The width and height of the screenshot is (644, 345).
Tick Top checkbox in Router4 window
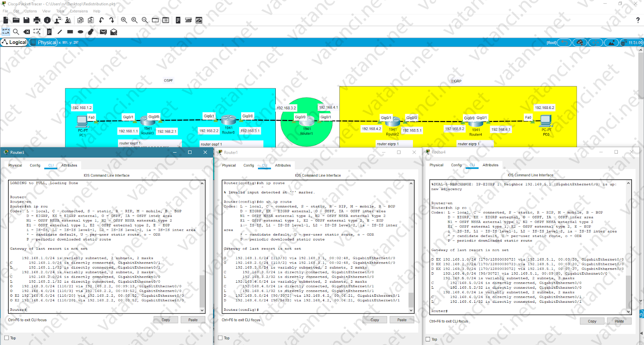click(428, 339)
